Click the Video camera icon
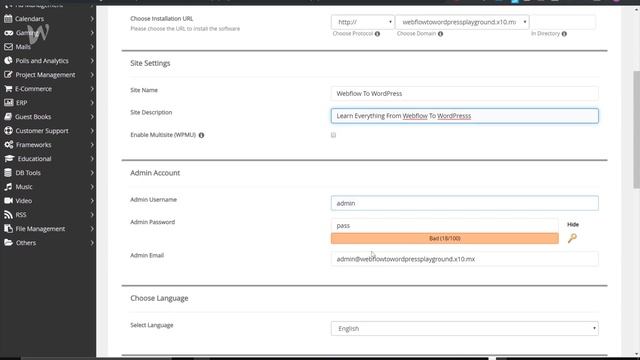This screenshot has height=360, width=640. pyautogui.click(x=8, y=200)
